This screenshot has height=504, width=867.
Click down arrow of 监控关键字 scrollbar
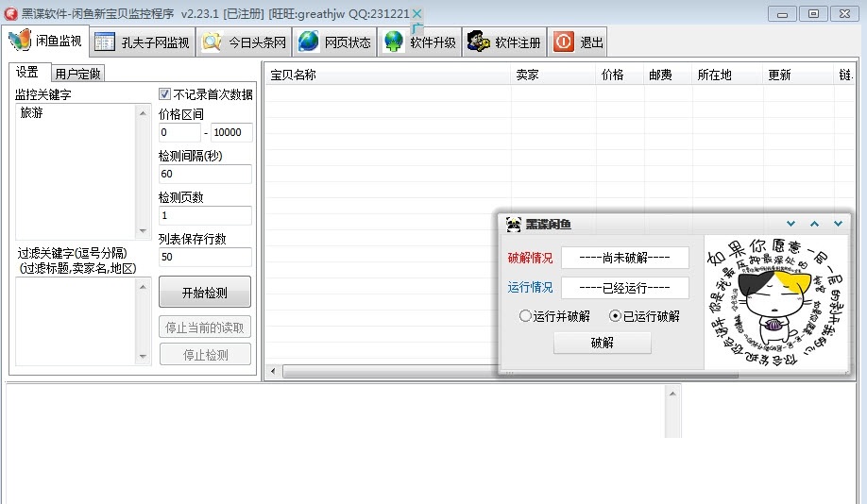tap(144, 231)
